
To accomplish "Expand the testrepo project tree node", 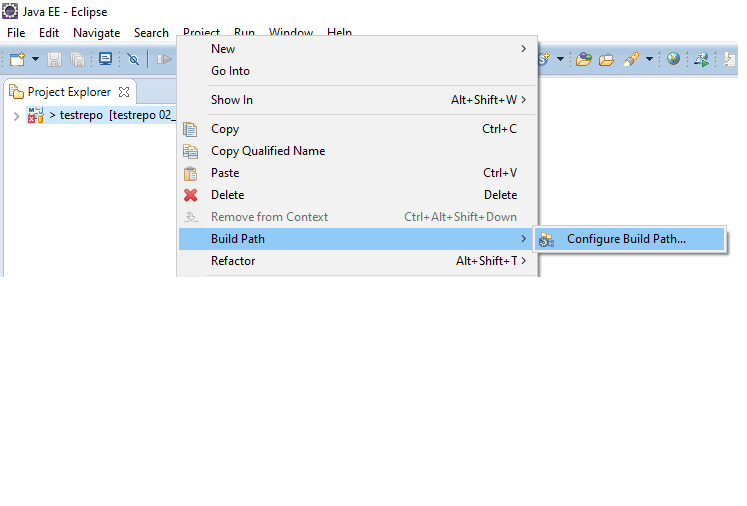I will click(16, 116).
